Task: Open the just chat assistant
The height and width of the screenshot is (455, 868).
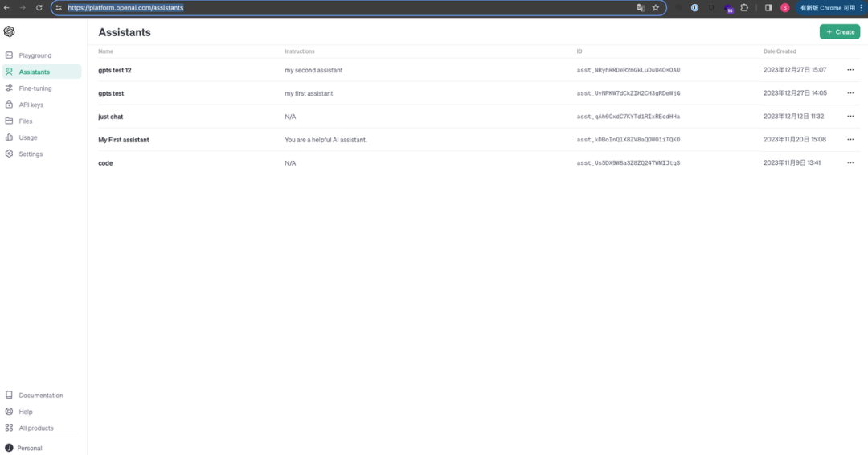Action: pos(111,117)
